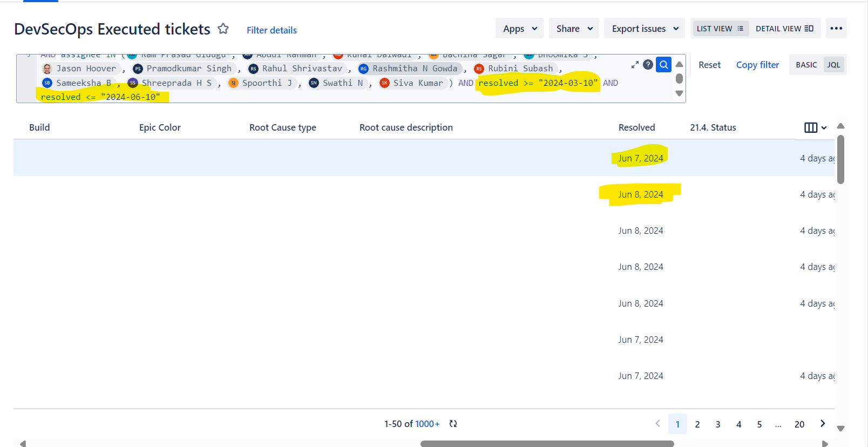Switch query mode to Basic

tap(806, 65)
